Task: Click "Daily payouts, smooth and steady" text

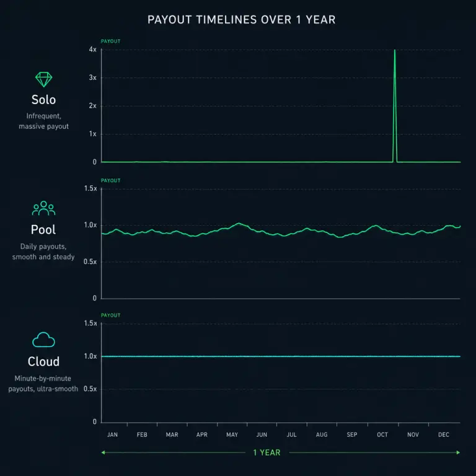Action: pyautogui.click(x=43, y=252)
